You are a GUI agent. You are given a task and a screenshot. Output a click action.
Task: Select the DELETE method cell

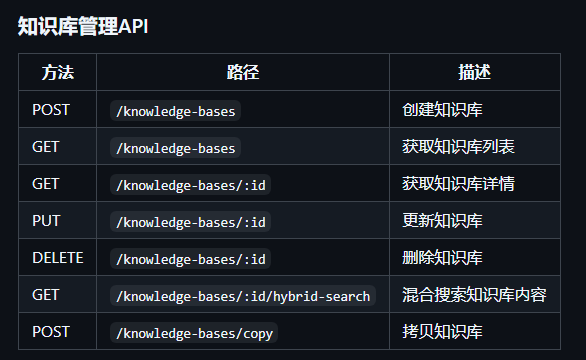58,258
